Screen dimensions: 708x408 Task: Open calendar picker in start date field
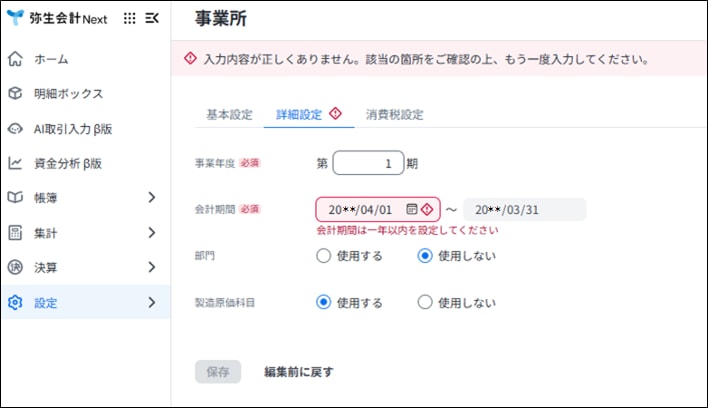pyautogui.click(x=411, y=210)
